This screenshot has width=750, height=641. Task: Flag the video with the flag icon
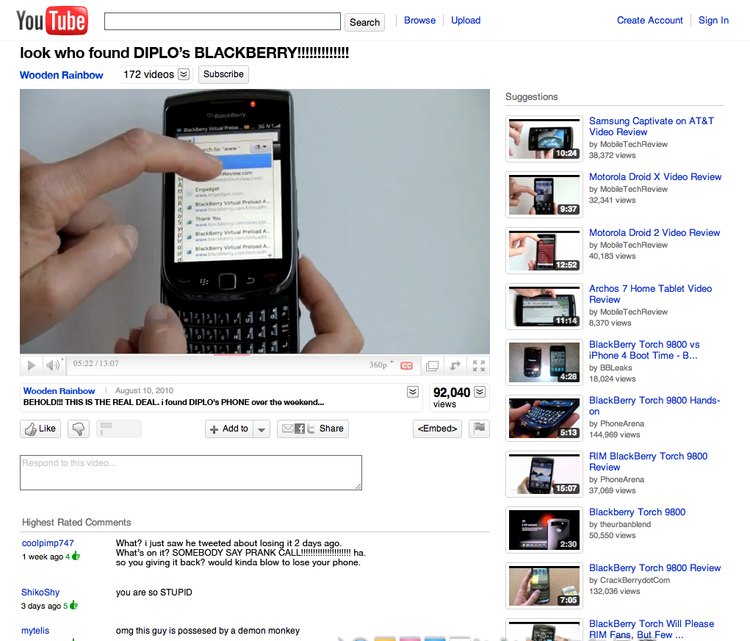pyautogui.click(x=479, y=428)
